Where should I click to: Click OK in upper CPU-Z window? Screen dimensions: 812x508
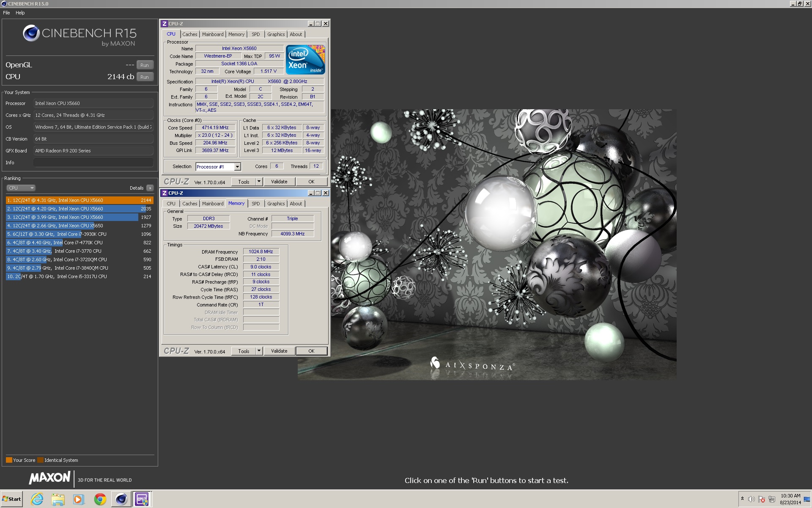tap(311, 182)
